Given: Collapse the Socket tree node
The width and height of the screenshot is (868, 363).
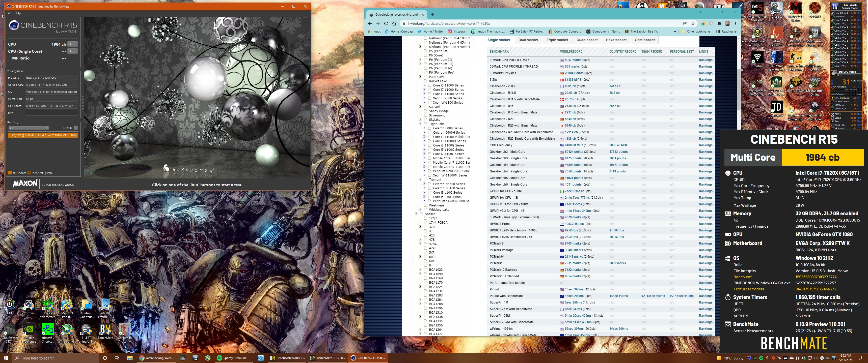Looking at the screenshot, I should pyautogui.click(x=416, y=214).
